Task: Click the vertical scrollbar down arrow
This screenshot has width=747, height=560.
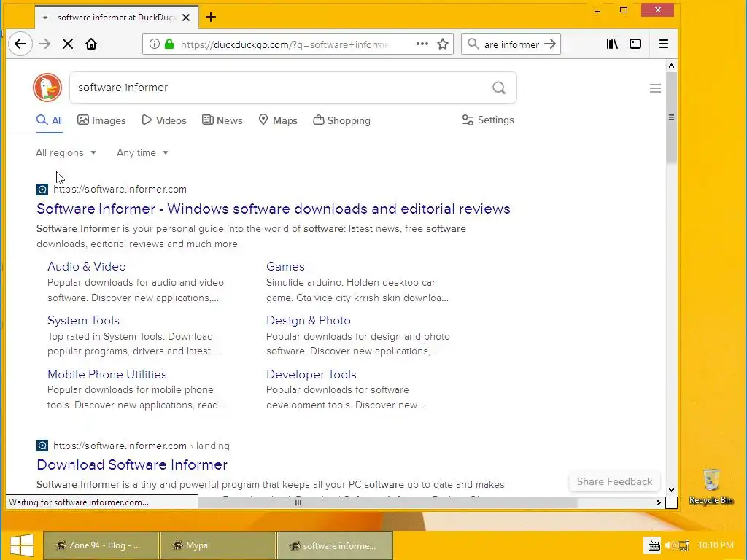Action: pyautogui.click(x=671, y=489)
